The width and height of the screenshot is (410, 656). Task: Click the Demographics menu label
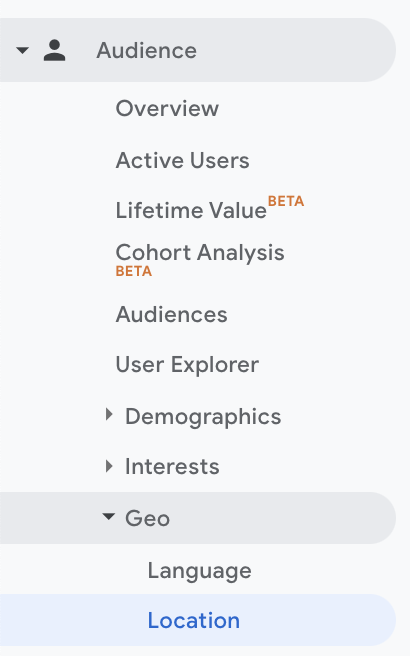(203, 417)
